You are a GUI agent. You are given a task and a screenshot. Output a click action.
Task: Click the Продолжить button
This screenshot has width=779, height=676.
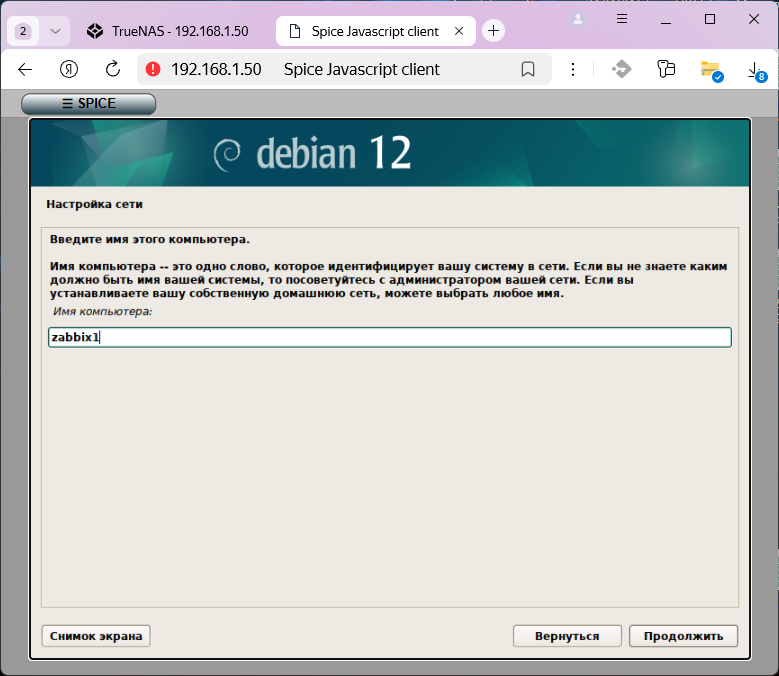[x=683, y=636]
